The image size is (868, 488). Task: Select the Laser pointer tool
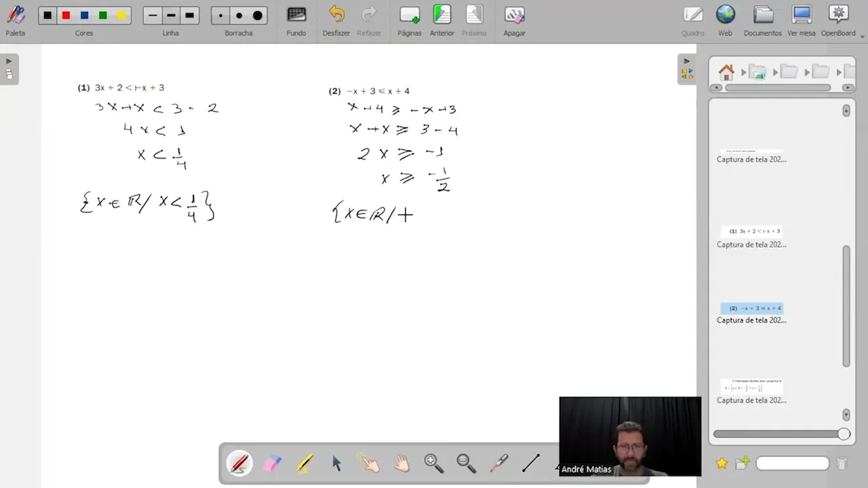[499, 464]
